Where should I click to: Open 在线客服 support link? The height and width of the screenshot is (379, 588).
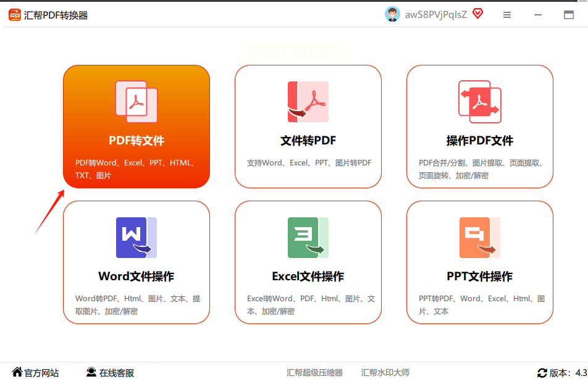tap(117, 373)
